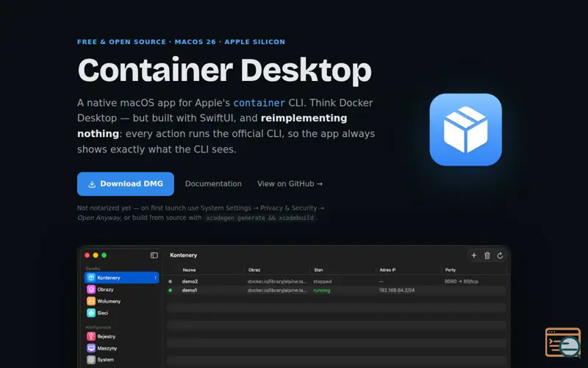588x368 pixels.
Task: Click the refresh icon in Kontenery toolbar
Action: [x=500, y=255]
